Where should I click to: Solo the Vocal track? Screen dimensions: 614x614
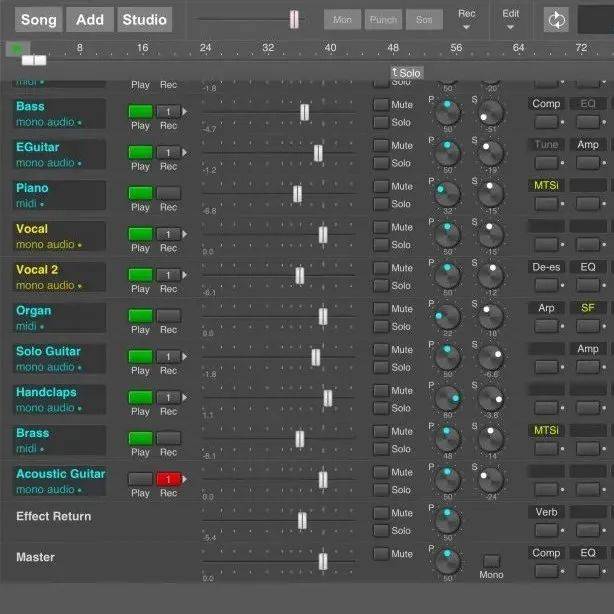[381, 245]
